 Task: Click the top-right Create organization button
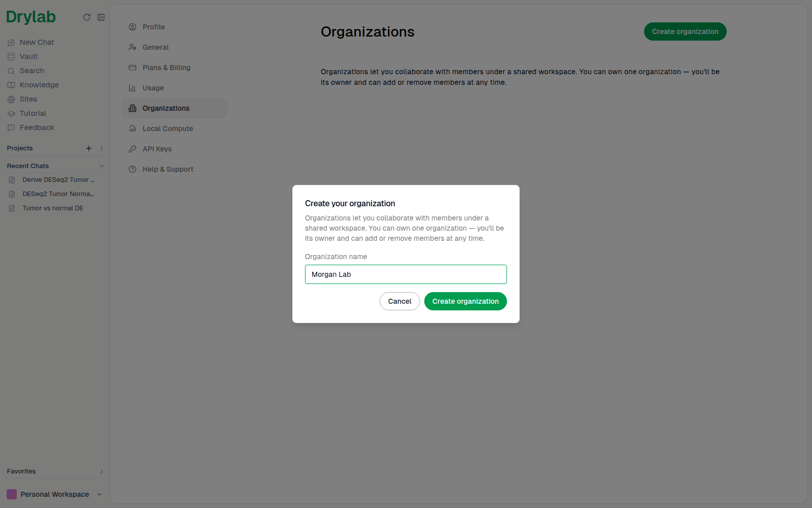(x=685, y=31)
